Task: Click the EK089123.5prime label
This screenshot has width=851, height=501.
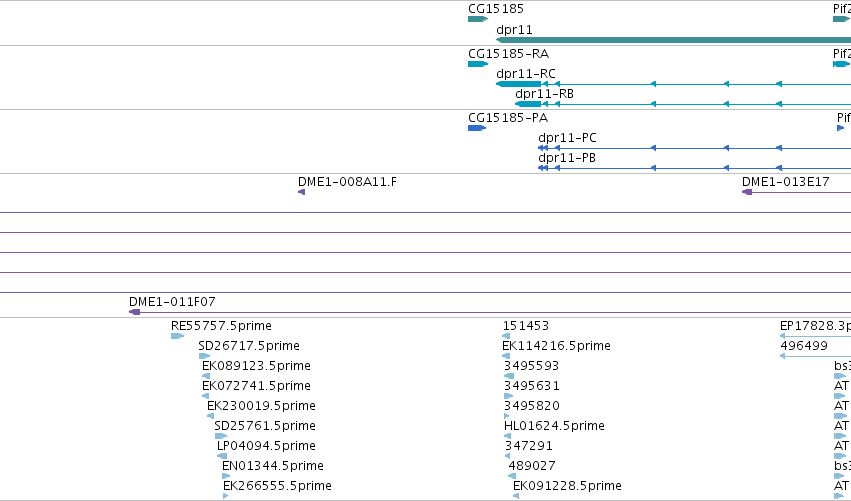Action: pyautogui.click(x=256, y=366)
